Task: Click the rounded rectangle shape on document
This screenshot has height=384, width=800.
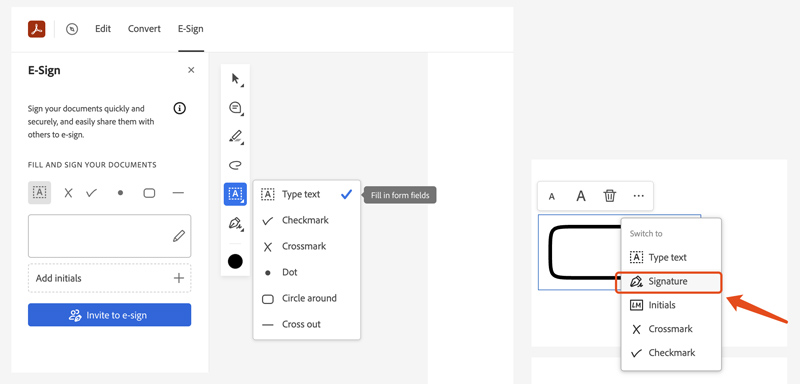Action: click(585, 252)
